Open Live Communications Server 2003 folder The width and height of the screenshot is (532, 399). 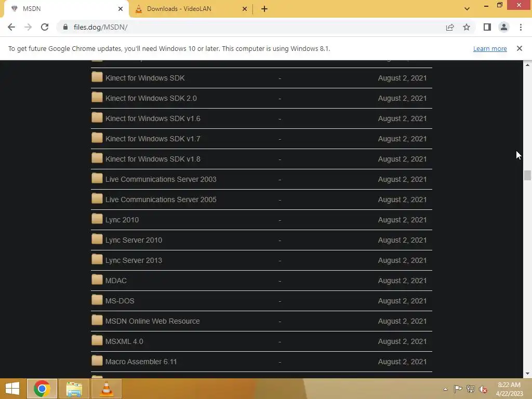(x=161, y=179)
